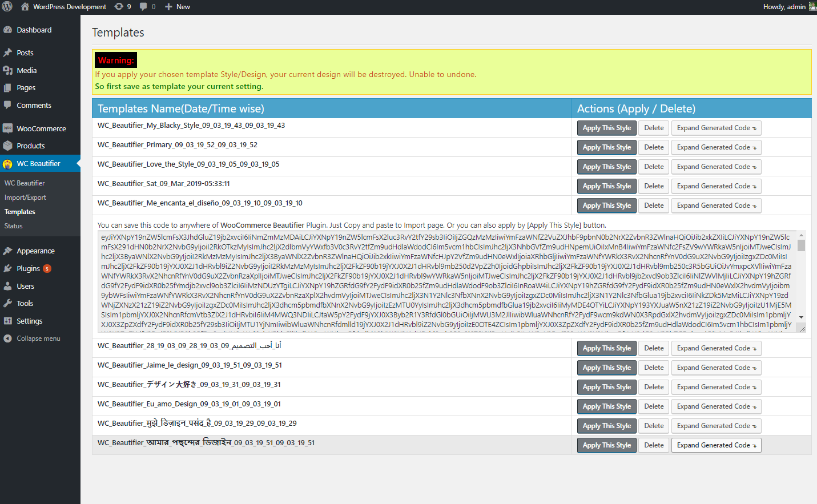
Task: Delete the Primary template
Action: (654, 147)
